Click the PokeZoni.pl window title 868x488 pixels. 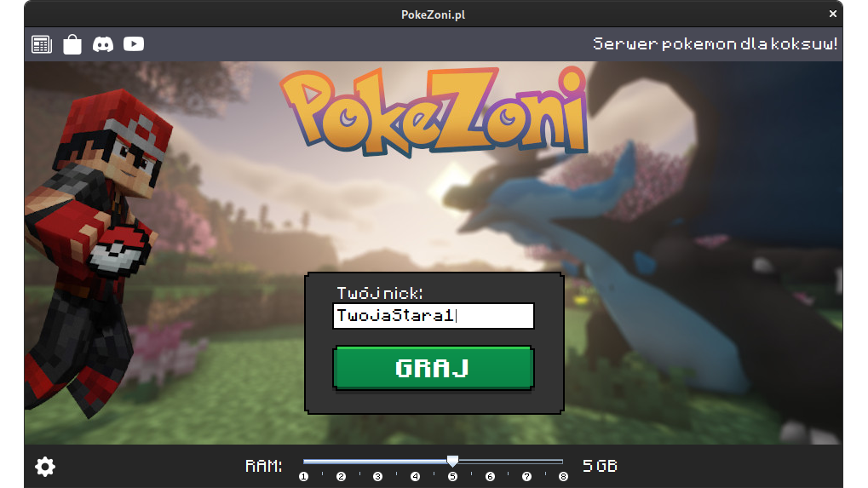(x=434, y=14)
